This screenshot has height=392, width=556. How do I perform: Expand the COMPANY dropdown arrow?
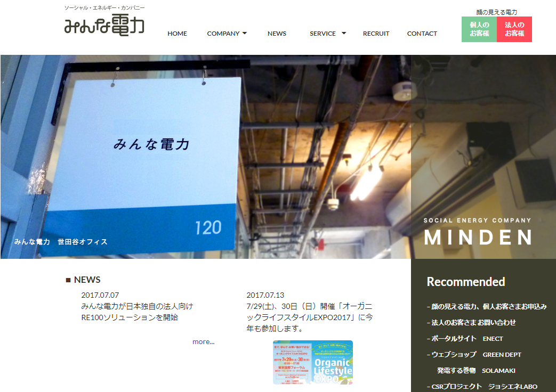coord(245,33)
